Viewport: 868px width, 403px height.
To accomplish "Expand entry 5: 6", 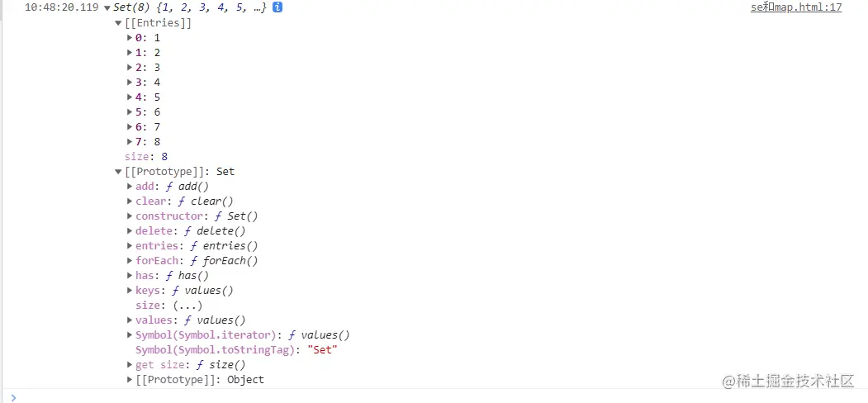I will (130, 111).
